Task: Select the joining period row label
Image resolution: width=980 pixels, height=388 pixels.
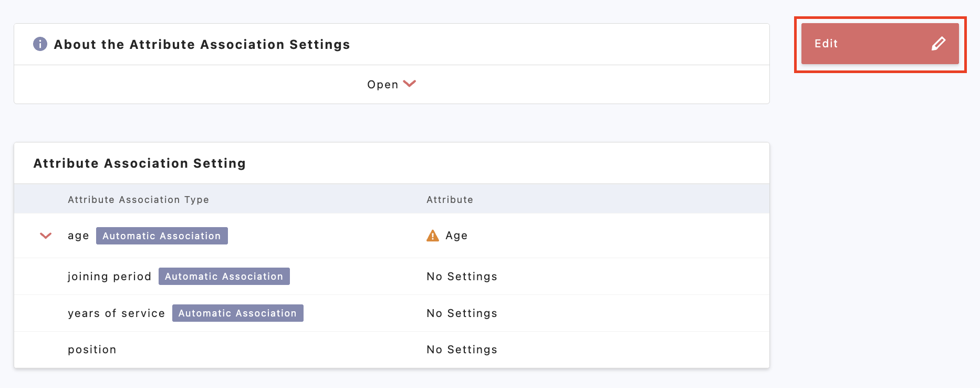Action: pyautogui.click(x=109, y=277)
